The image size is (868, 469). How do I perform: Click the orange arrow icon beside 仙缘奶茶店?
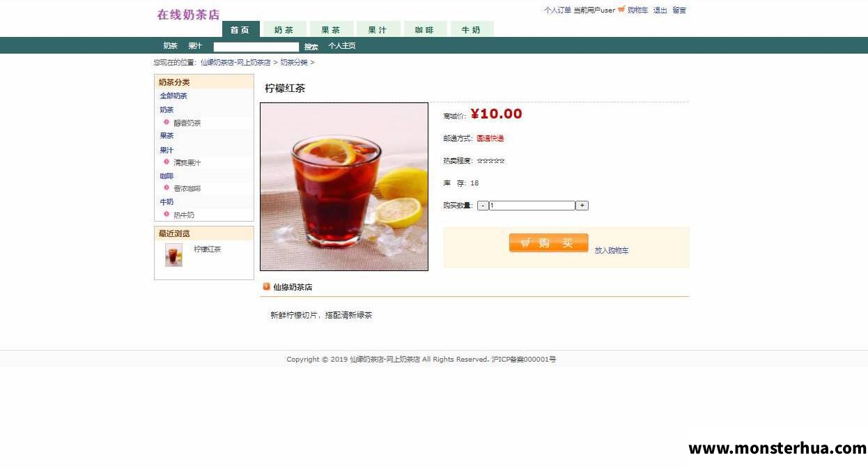pos(267,286)
